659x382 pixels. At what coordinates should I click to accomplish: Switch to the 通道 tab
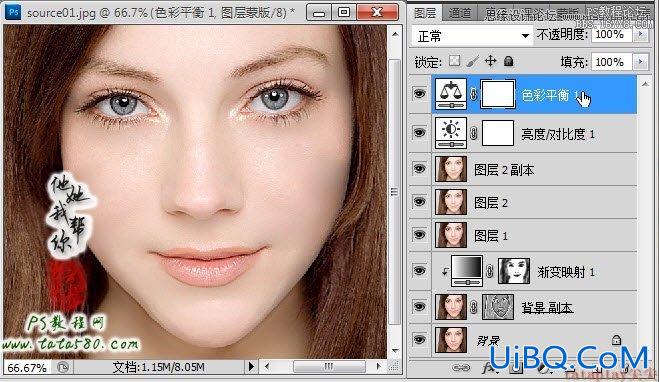coord(459,13)
